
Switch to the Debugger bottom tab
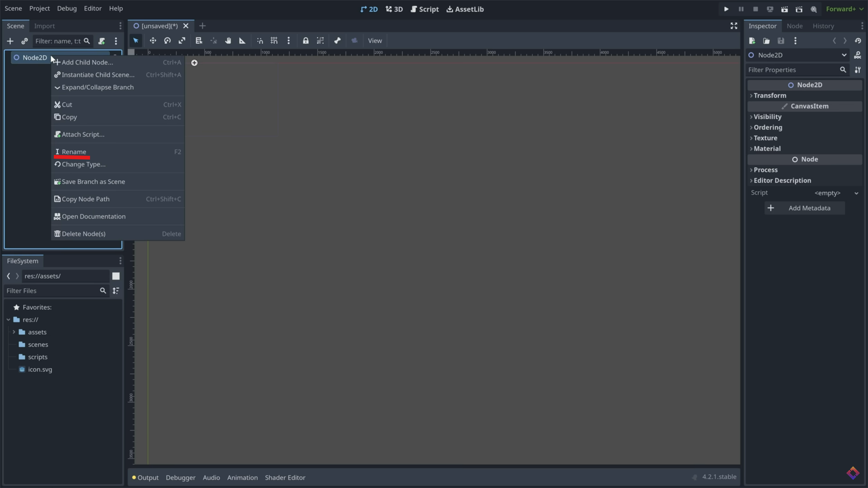coord(180,478)
